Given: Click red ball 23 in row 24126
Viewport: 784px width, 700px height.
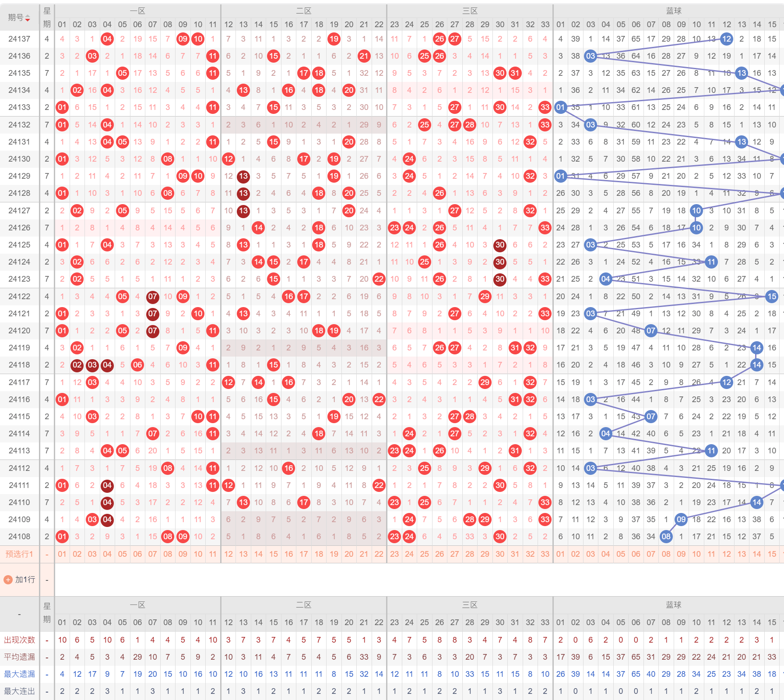Looking at the screenshot, I should tap(394, 228).
